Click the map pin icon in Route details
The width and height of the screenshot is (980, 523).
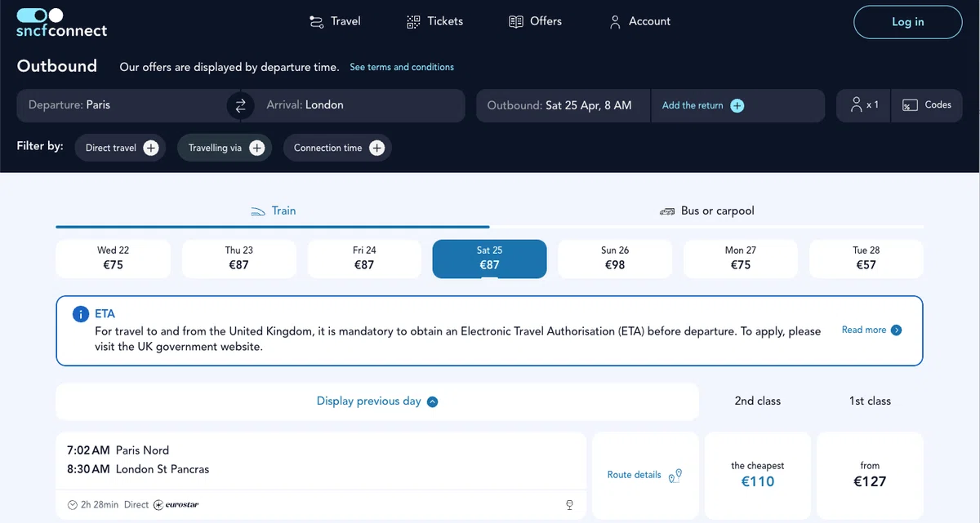pyautogui.click(x=675, y=476)
